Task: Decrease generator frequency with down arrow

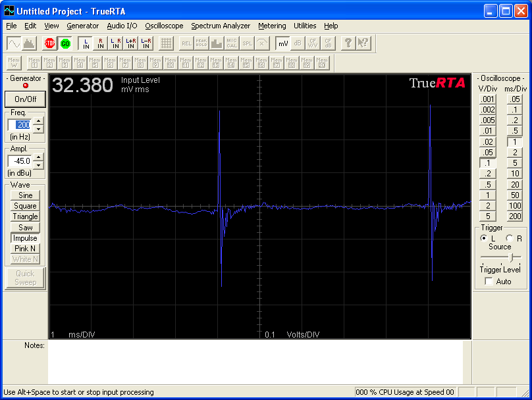Action: point(38,129)
